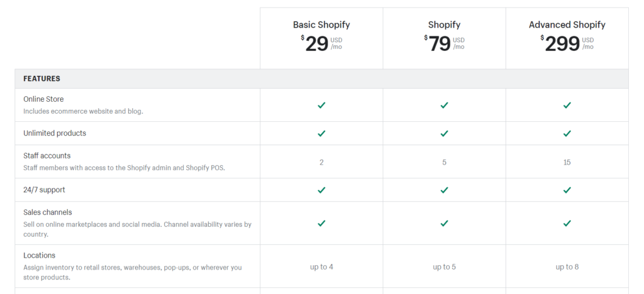Image resolution: width=644 pixels, height=294 pixels.
Task: Click the Online Store checkmark in Shopify column
Action: (444, 106)
